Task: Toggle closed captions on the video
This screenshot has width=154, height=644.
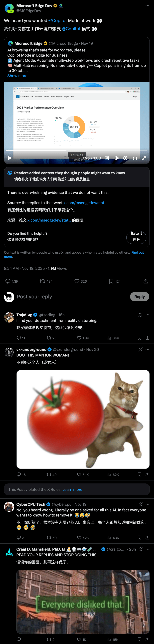Action: (x=107, y=158)
